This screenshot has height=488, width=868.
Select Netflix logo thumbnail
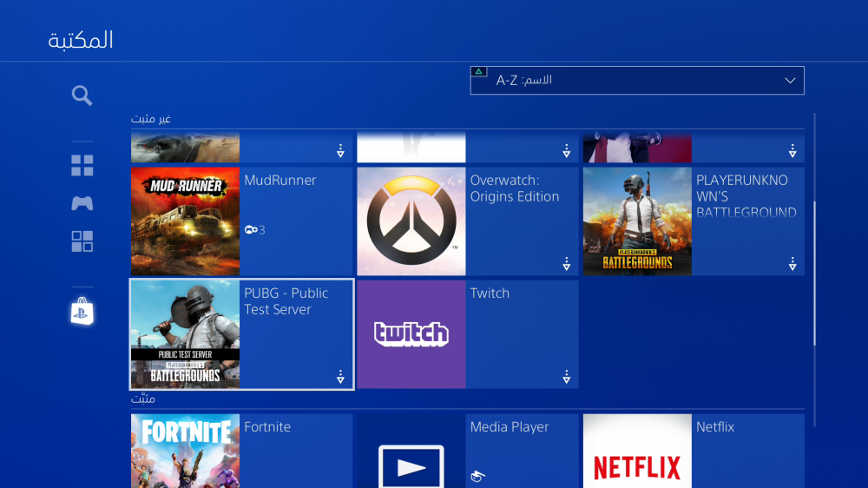tap(637, 451)
